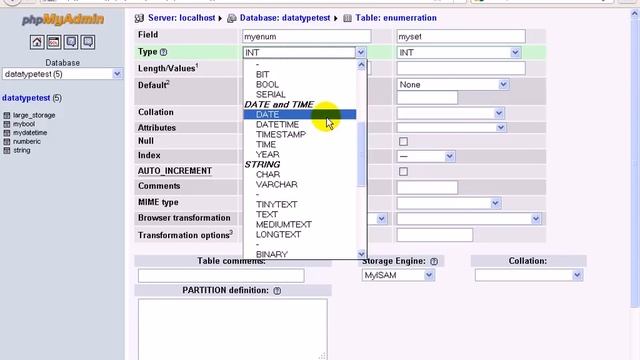Click the myset Comments input field
The height and width of the screenshot is (360, 640).
[x=427, y=187]
